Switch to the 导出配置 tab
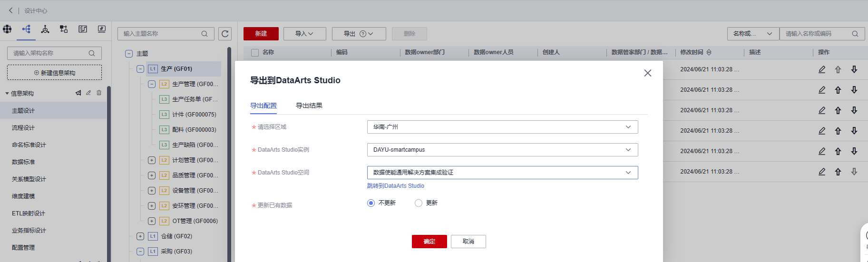 pos(263,106)
